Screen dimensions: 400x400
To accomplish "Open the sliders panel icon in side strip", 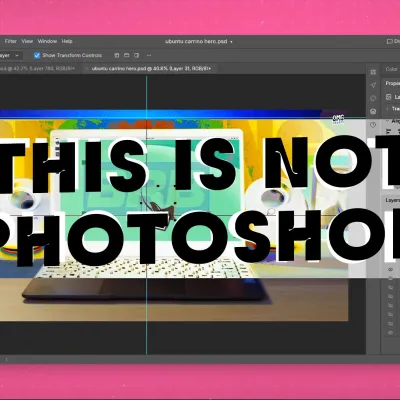I will click(x=373, y=72).
